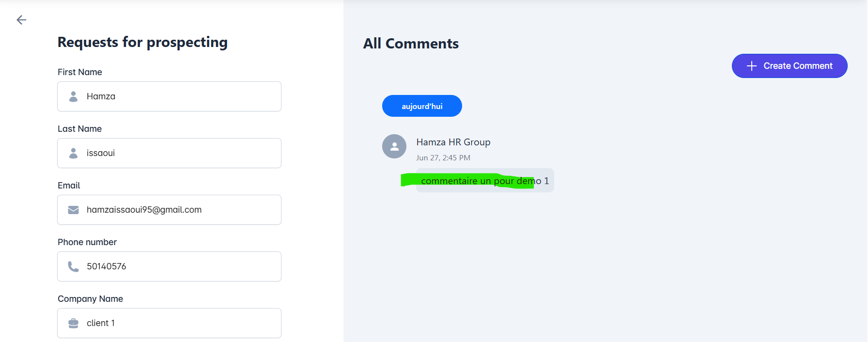Click the Hamza HR Group author name
The width and height of the screenshot is (868, 342).
[x=453, y=142]
